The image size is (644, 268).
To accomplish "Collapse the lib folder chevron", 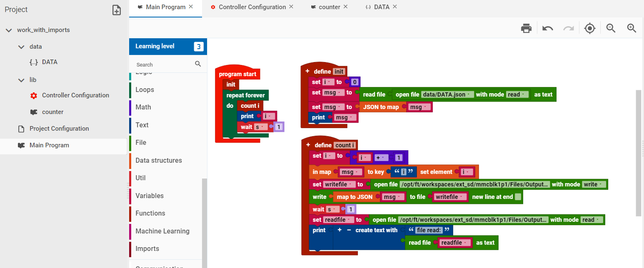I will 21,80.
